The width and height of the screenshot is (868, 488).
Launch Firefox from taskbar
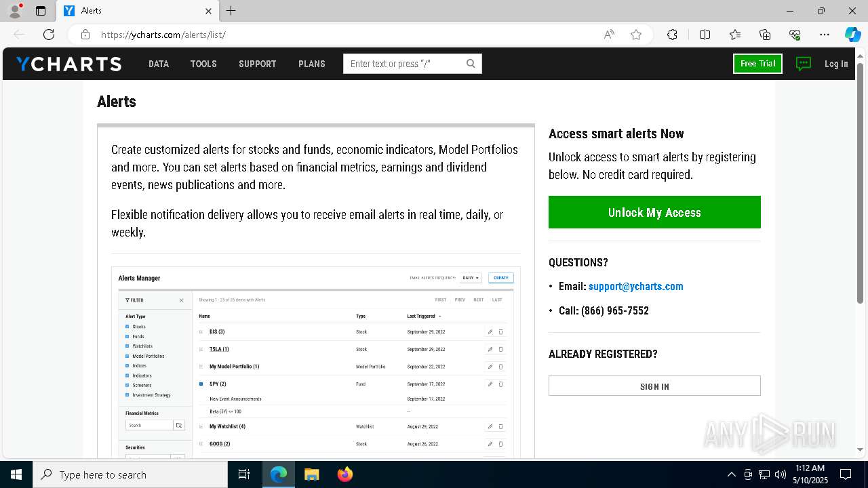point(344,474)
